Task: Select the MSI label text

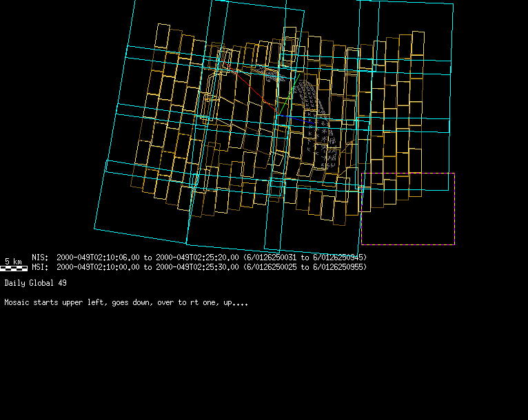Action: tap(40, 266)
